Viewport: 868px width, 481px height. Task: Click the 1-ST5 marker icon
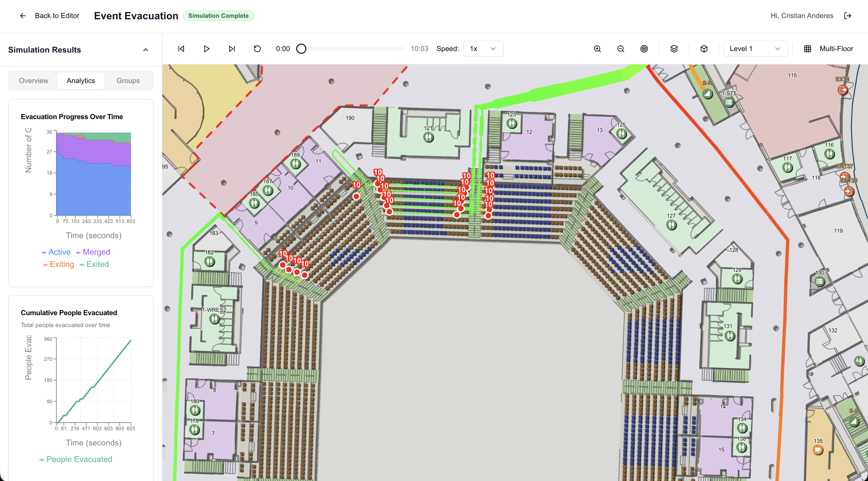[x=729, y=102]
